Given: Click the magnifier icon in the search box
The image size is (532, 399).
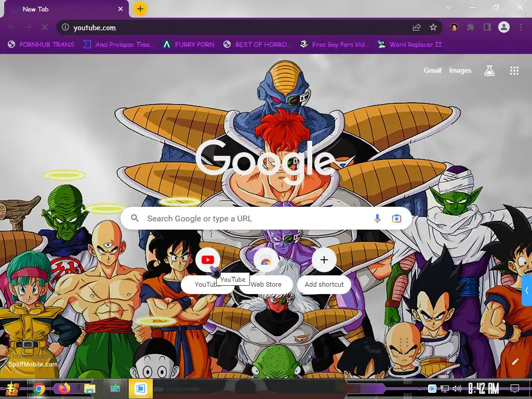Looking at the screenshot, I should click(x=135, y=218).
